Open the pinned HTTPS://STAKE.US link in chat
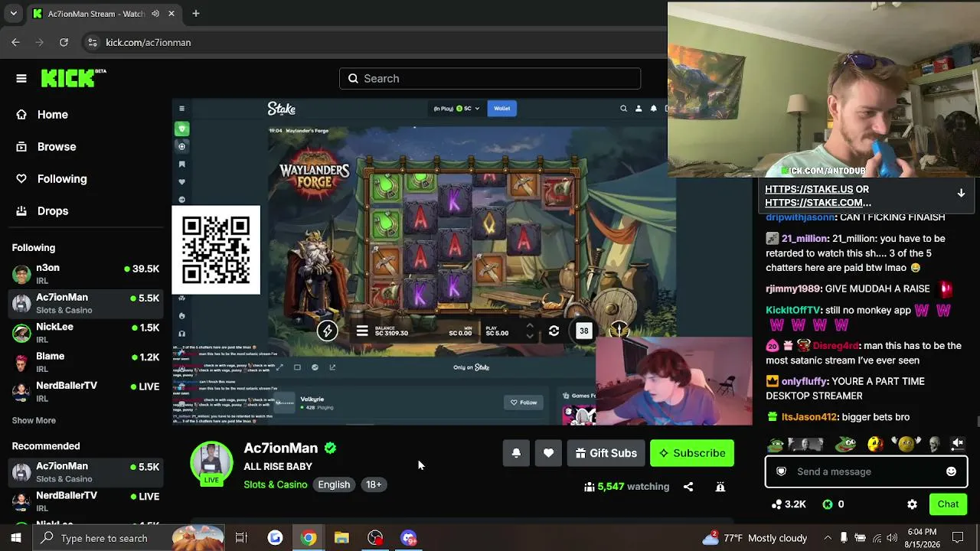 click(x=808, y=189)
